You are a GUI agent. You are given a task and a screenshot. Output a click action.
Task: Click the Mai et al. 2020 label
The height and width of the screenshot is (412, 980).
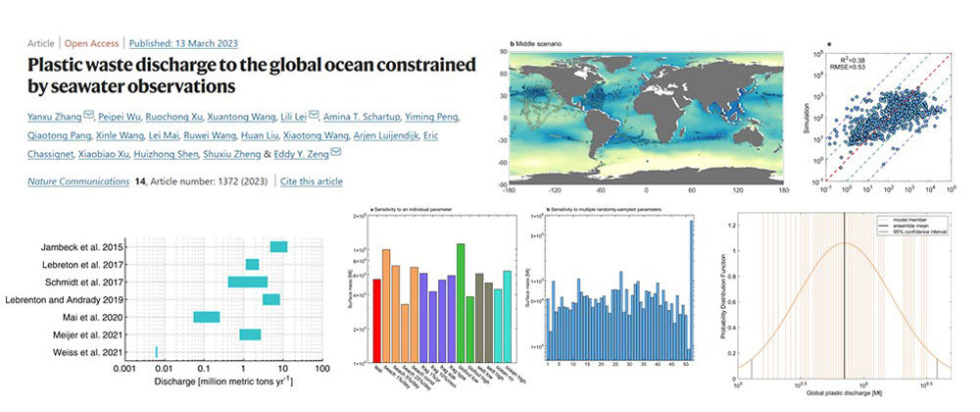tap(92, 318)
